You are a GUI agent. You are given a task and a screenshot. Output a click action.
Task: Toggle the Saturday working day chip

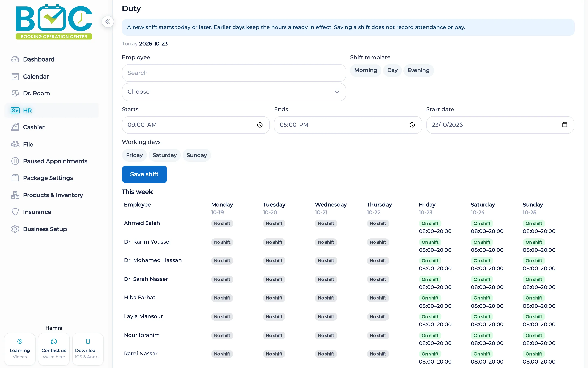165,155
